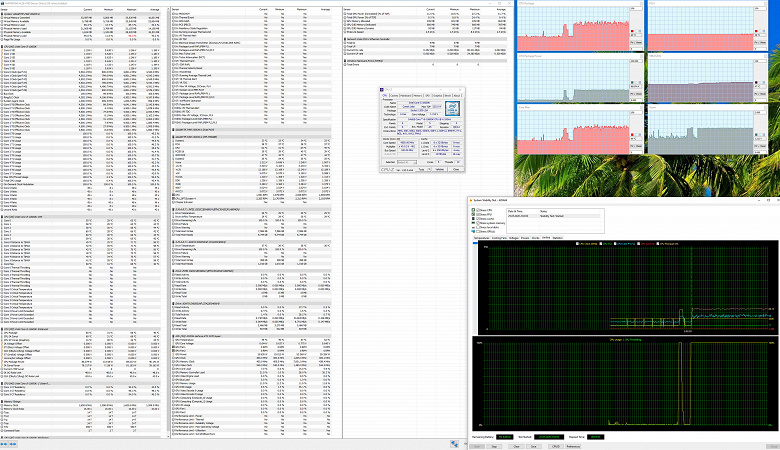Enable the Stress local disks checkbox
The image size is (780, 450).
click(x=478, y=227)
